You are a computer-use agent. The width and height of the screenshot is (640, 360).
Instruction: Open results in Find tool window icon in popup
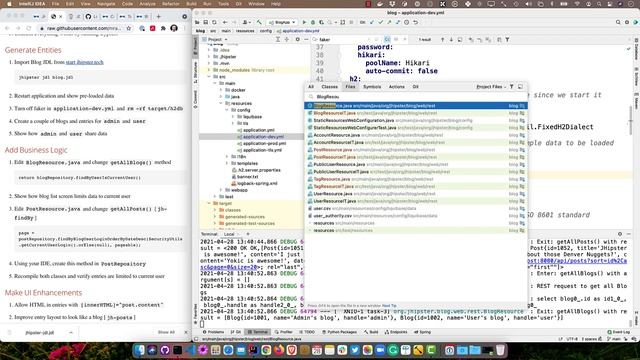point(520,87)
